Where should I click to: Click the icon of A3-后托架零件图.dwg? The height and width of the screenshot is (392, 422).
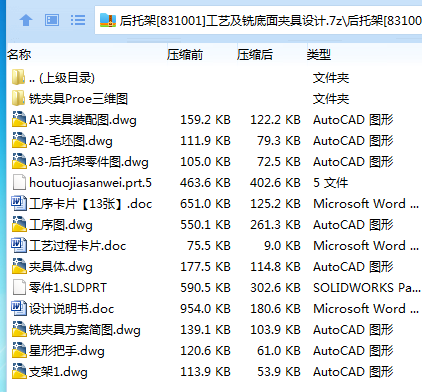19,161
